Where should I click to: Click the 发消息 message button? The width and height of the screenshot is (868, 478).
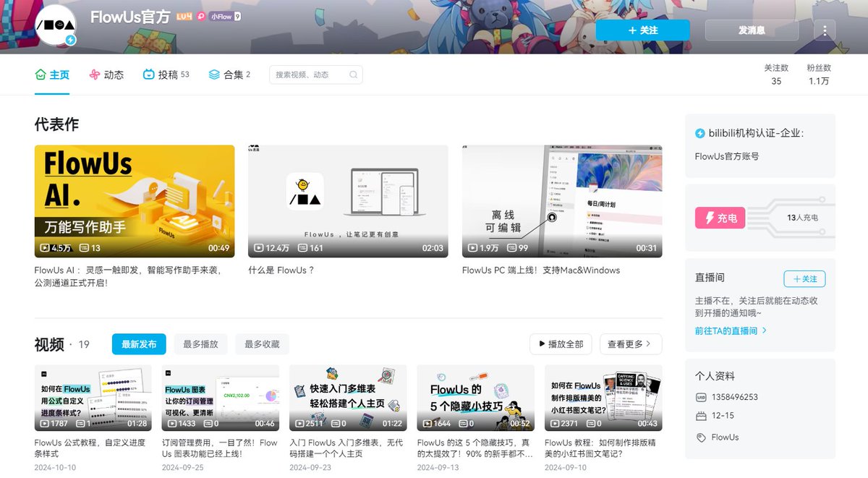pos(751,30)
